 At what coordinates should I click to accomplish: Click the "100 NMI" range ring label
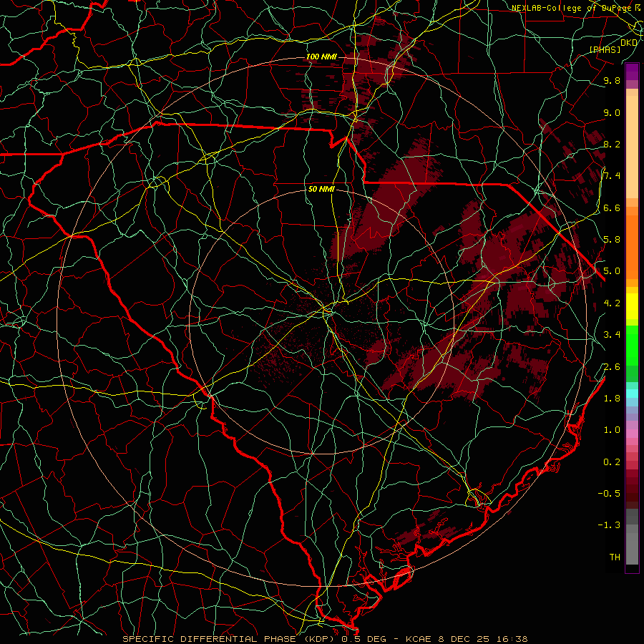(x=321, y=57)
